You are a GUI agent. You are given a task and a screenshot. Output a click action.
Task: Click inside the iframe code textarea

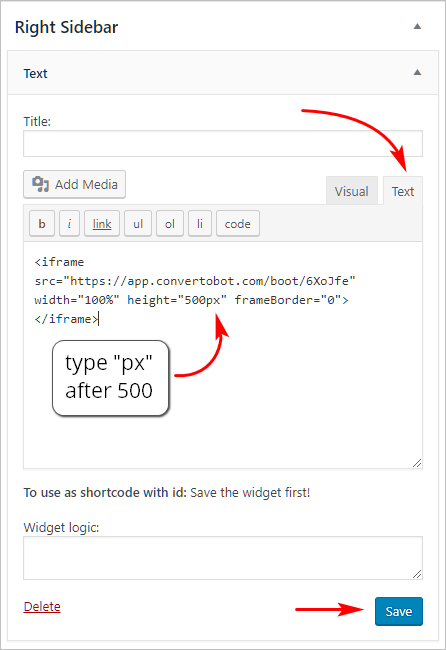point(223,355)
